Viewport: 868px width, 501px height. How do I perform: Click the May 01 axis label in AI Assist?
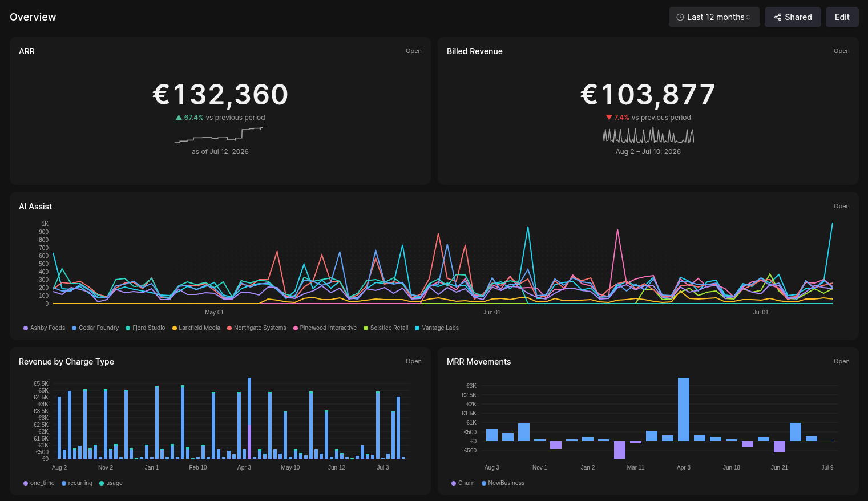(215, 312)
